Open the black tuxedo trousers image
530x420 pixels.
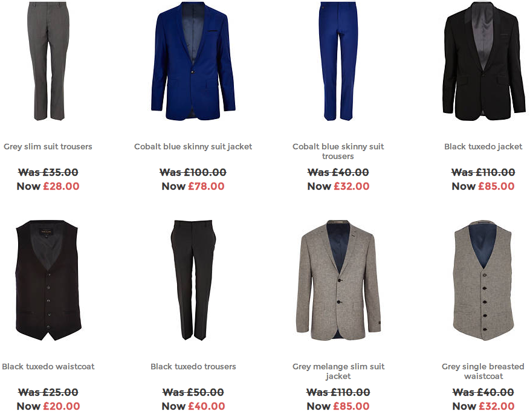pos(193,280)
